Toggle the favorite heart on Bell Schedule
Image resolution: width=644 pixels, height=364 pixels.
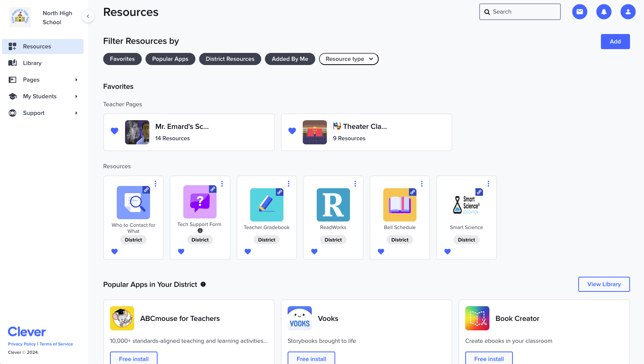381,251
